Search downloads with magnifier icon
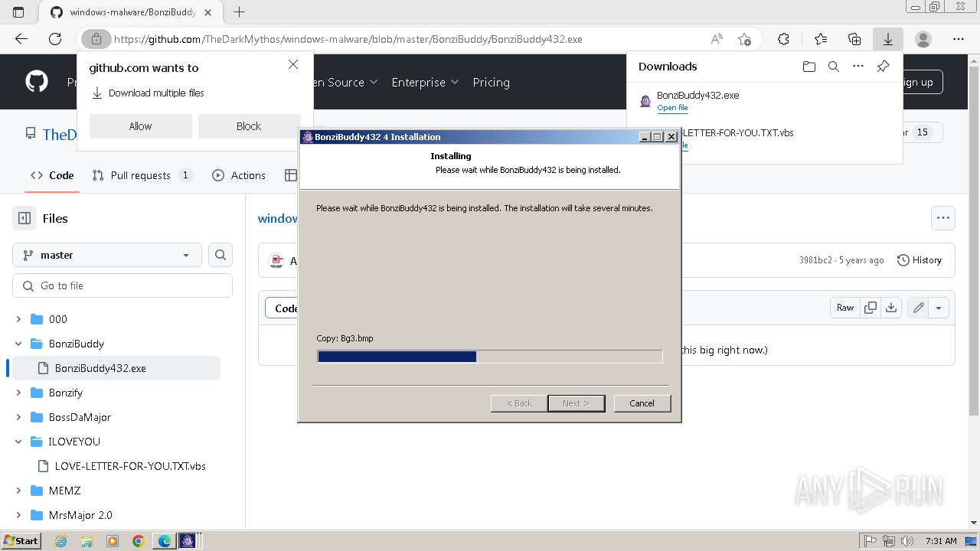This screenshot has width=980, height=551. [x=834, y=67]
